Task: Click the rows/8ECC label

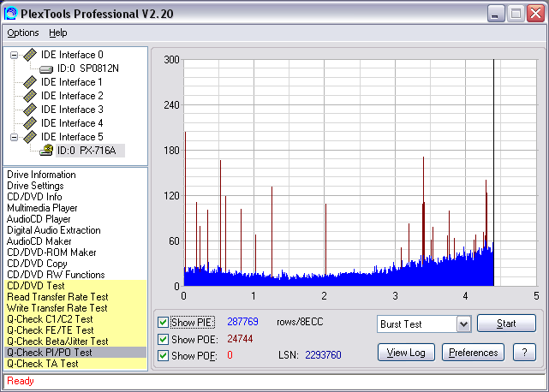Action: tap(300, 322)
